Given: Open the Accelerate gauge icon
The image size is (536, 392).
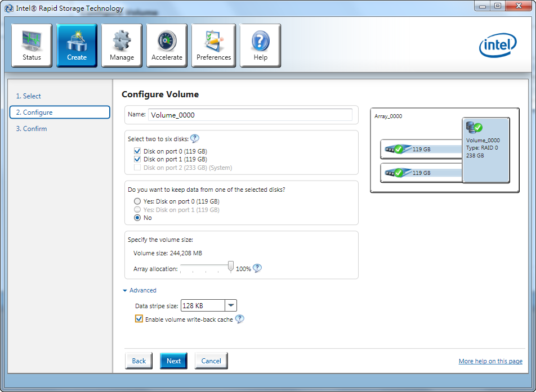Looking at the screenshot, I should pyautogui.click(x=167, y=46).
